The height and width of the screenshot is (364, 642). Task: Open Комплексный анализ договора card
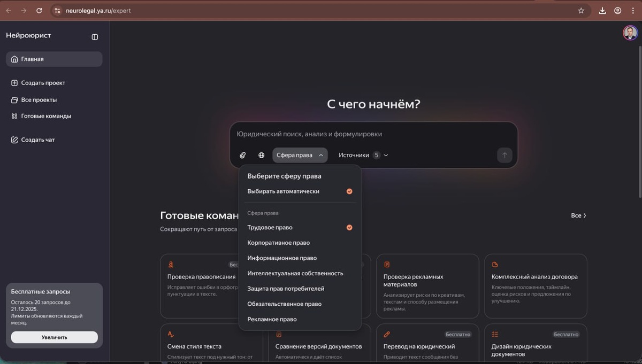tap(536, 286)
